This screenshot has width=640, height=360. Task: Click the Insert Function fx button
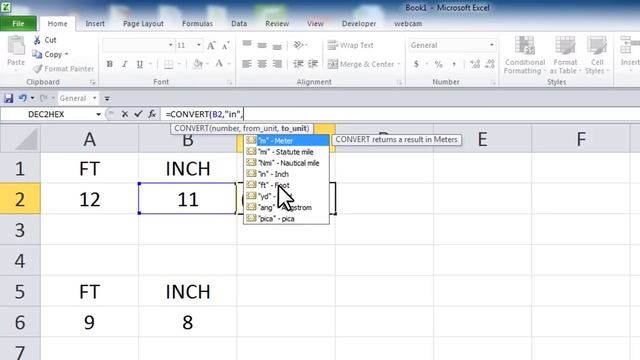(x=152, y=114)
